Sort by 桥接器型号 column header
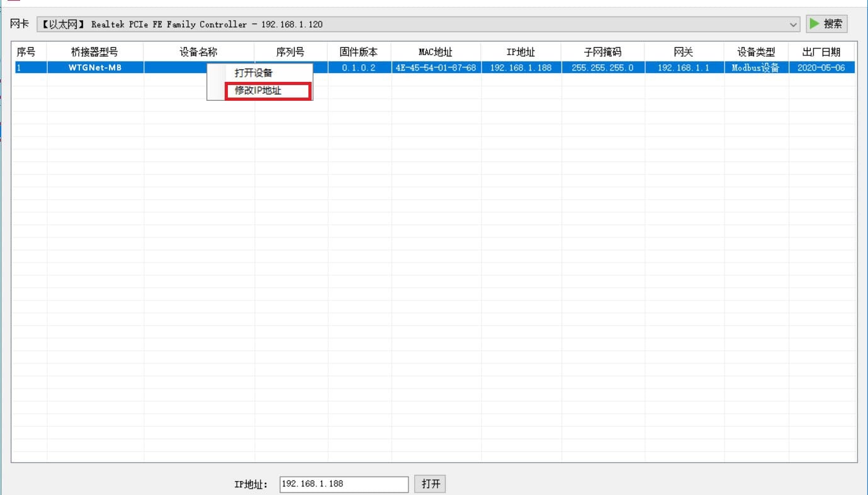 (x=95, y=52)
